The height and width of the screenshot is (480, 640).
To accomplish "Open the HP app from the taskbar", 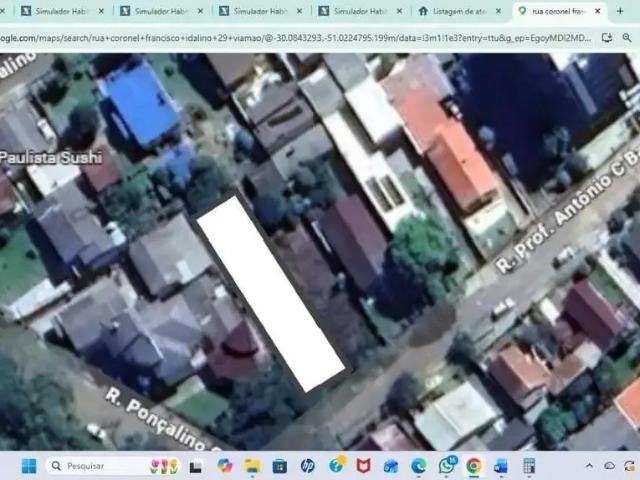I will coord(307,466).
